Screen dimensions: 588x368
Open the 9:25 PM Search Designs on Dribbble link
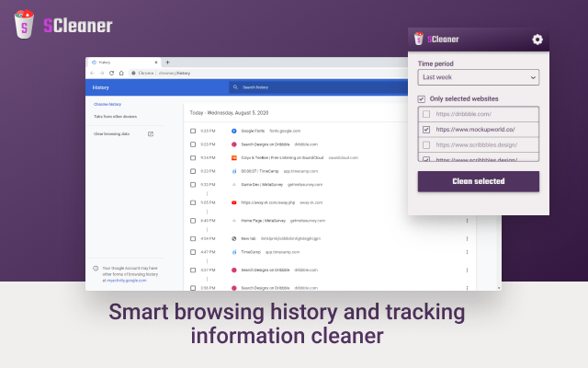click(x=266, y=144)
